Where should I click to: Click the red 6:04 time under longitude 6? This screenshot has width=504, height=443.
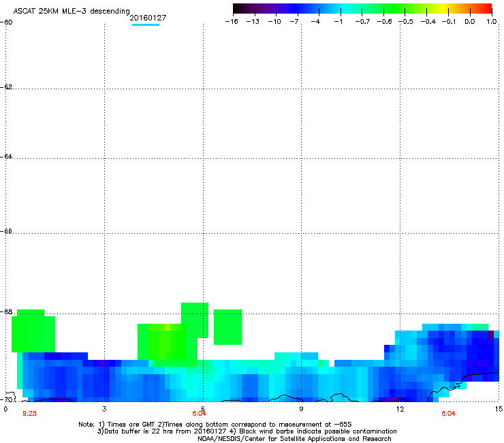[x=199, y=414]
